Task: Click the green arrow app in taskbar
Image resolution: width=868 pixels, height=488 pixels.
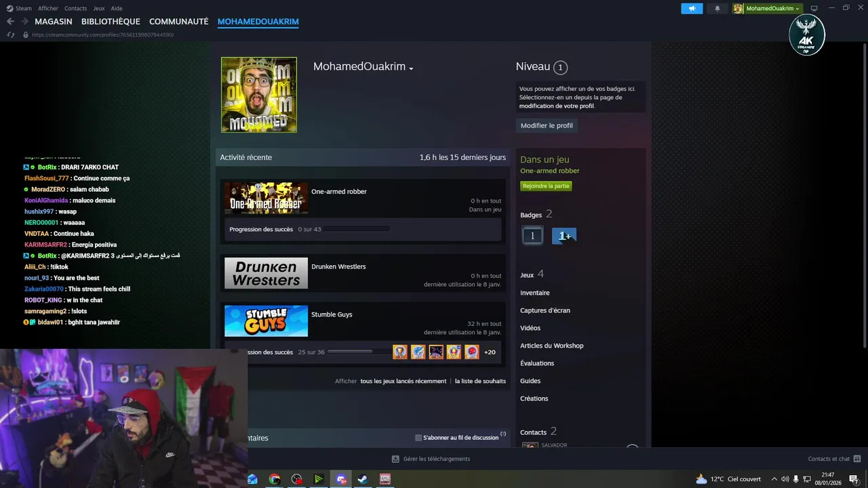Action: click(x=319, y=479)
